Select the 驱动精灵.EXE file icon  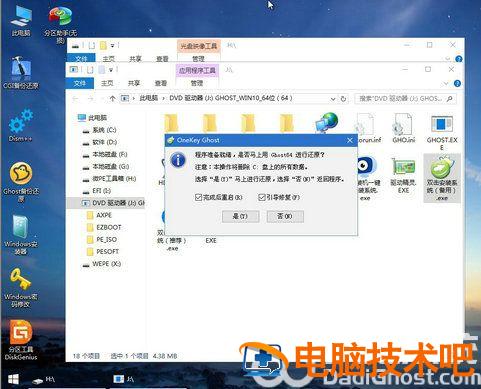tap(403, 175)
